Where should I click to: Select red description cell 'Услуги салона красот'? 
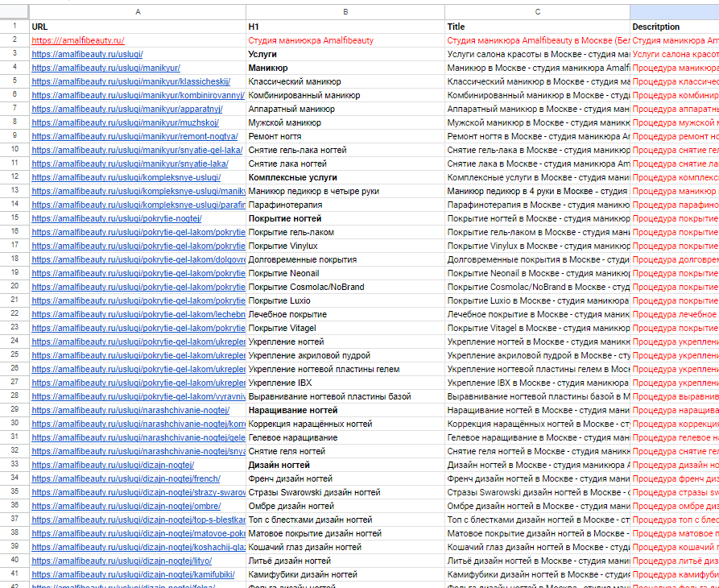coord(675,54)
